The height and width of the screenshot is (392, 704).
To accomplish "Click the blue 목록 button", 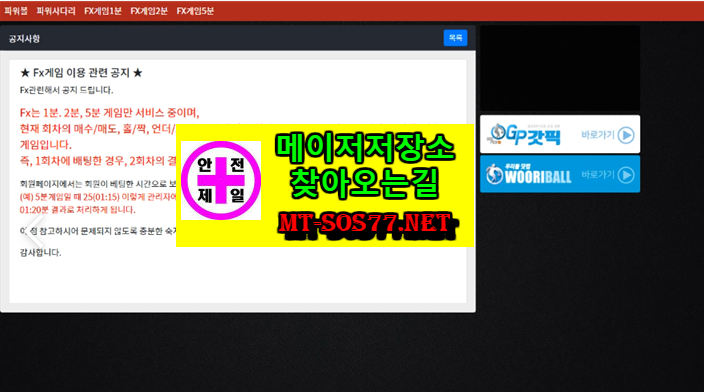I will pyautogui.click(x=455, y=38).
